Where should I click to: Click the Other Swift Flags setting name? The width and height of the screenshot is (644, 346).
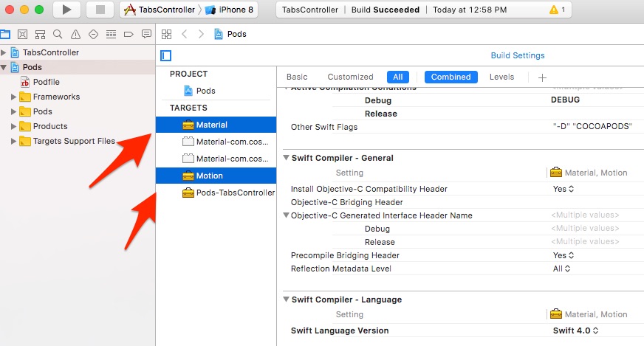pyautogui.click(x=324, y=127)
